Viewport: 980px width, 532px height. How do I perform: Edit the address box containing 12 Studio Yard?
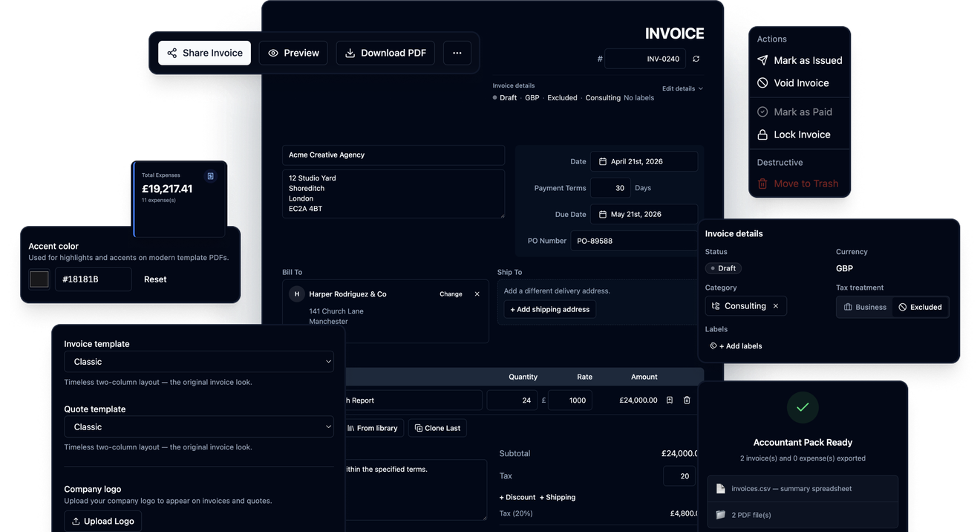coord(393,194)
